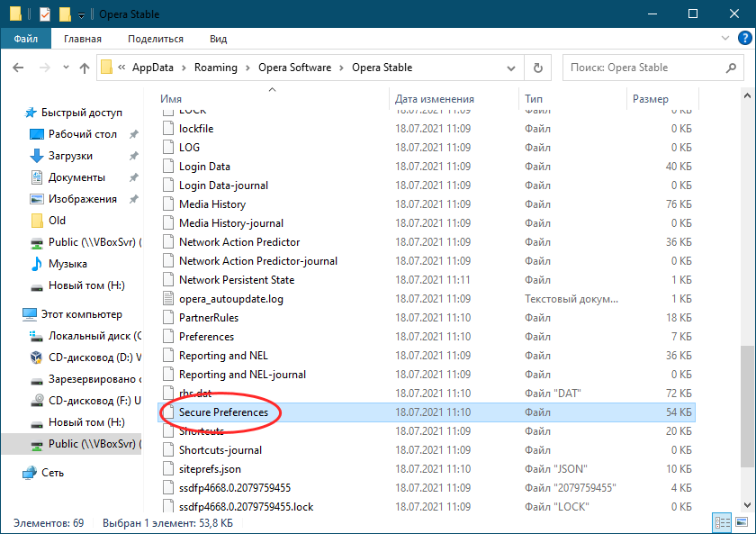Open Документы in navigation pane
The image size is (756, 534).
tap(76, 177)
